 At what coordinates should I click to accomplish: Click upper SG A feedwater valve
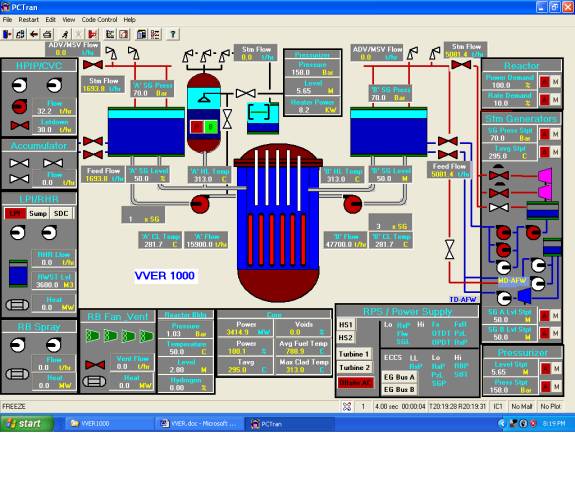[93, 141]
